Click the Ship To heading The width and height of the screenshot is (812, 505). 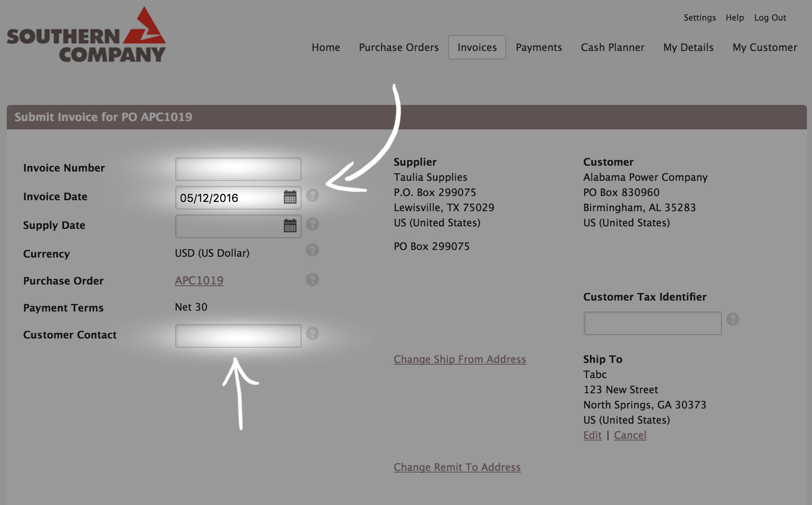tap(603, 359)
